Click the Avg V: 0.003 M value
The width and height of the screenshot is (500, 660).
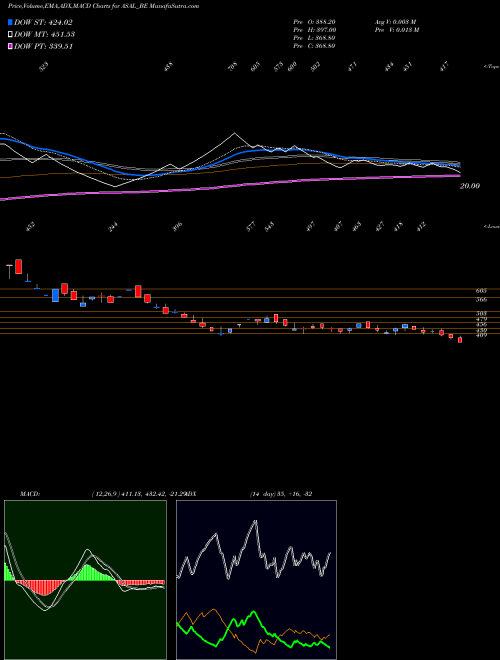click(395, 22)
